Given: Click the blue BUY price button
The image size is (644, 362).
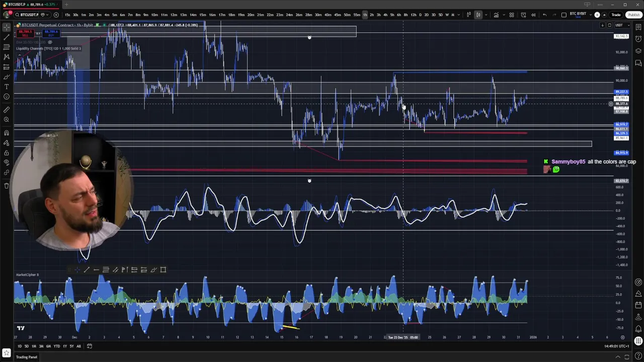Looking at the screenshot, I should click(x=51, y=34).
